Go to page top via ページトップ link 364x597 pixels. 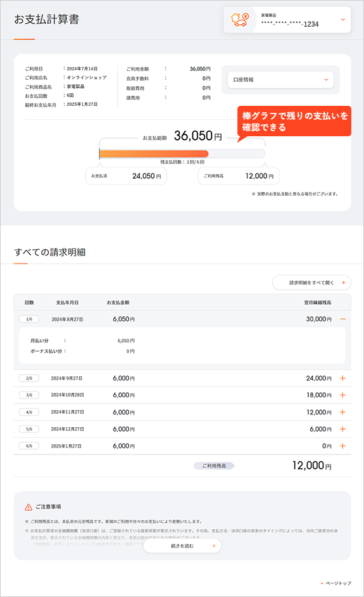pos(336,583)
